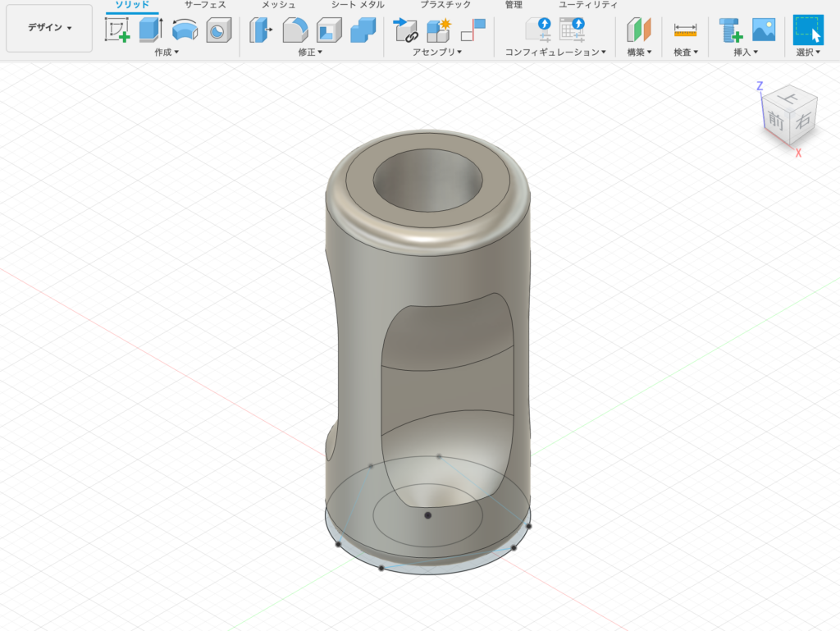
Task: Open the ユーティリティ tab
Action: 588,5
